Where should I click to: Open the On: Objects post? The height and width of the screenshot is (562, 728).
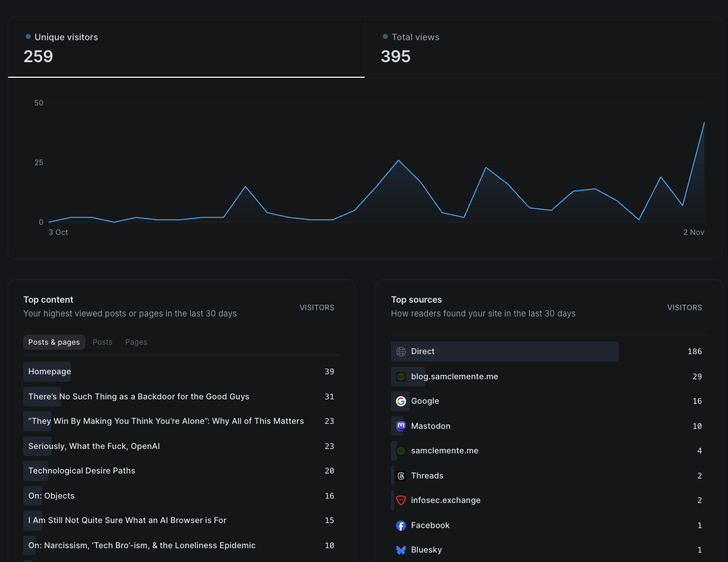pyautogui.click(x=51, y=496)
